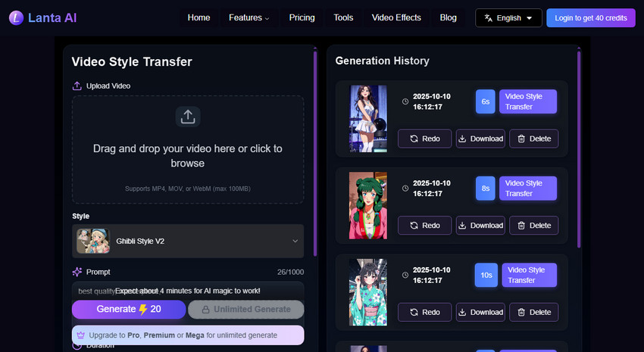This screenshot has height=352, width=644.
Task: Click the Redo icon for the first video
Action: [x=414, y=139]
